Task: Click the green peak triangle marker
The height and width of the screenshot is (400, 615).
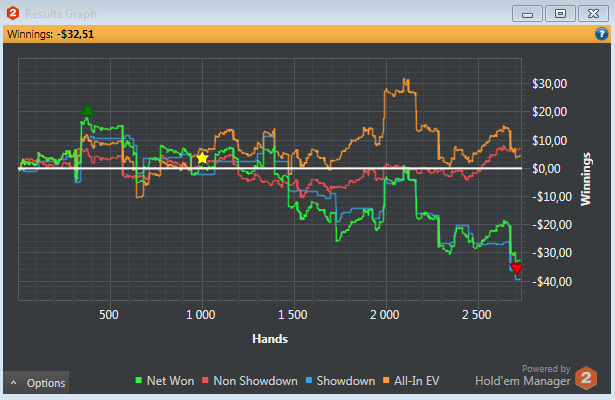Action: tap(87, 110)
